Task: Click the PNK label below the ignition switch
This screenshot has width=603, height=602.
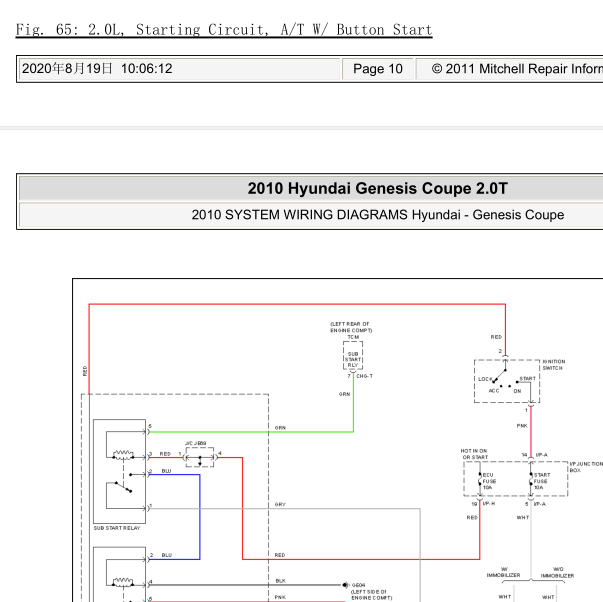Action: coord(522,426)
